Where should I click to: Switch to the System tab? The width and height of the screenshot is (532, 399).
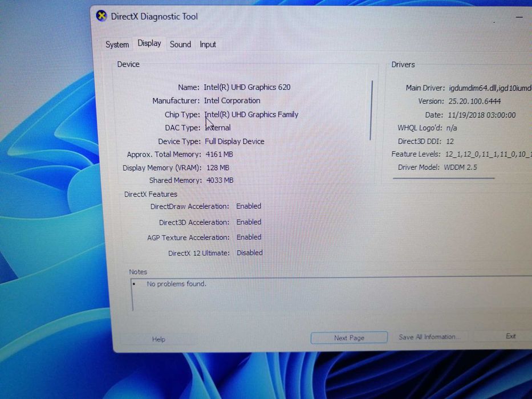pyautogui.click(x=117, y=44)
